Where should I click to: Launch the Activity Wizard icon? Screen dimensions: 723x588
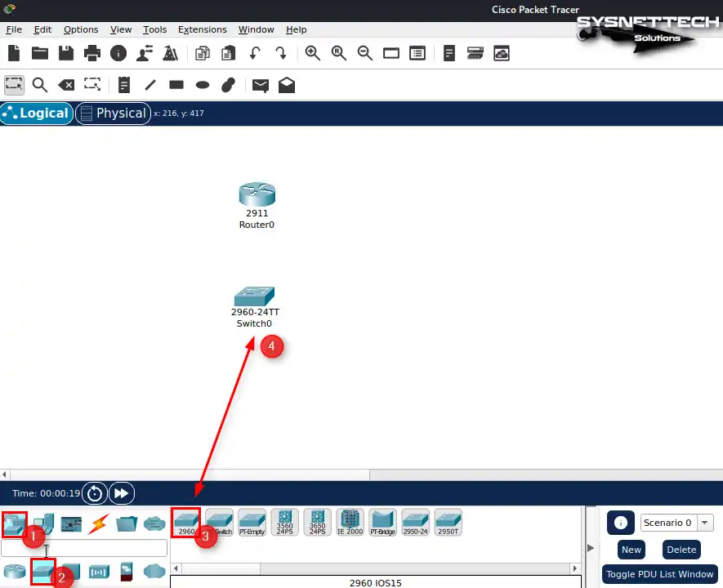click(x=171, y=53)
